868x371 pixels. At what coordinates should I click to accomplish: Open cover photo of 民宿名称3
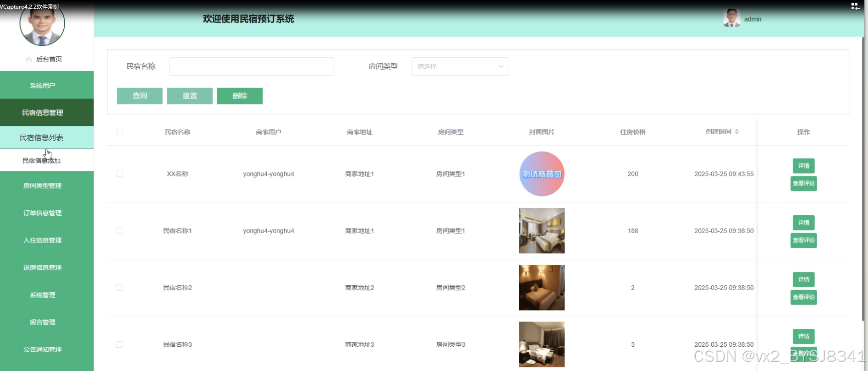click(542, 344)
